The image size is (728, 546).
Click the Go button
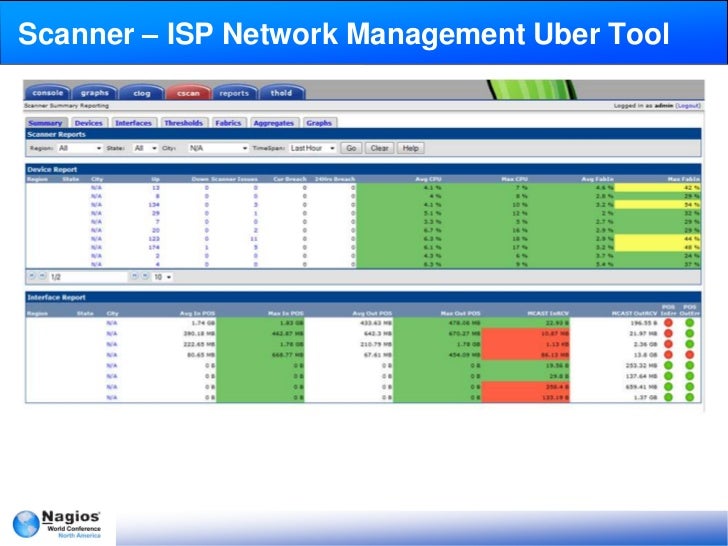tap(351, 148)
